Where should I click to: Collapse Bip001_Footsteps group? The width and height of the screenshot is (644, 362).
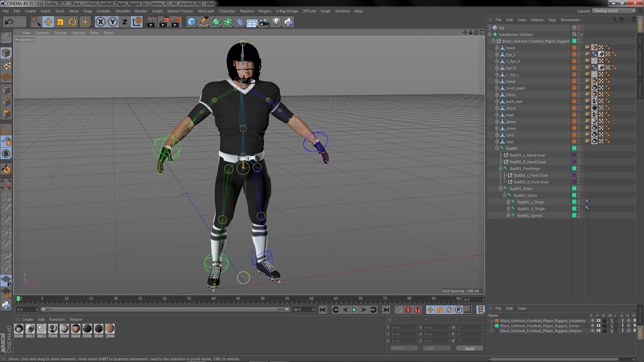click(501, 169)
